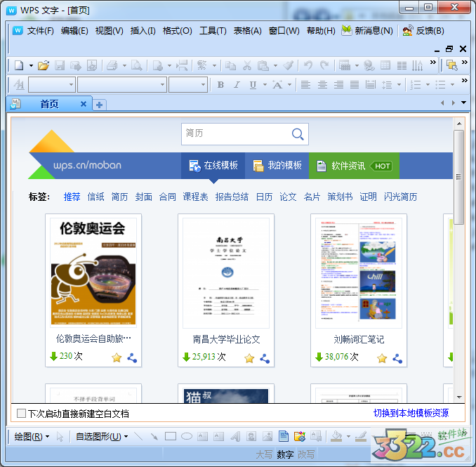Click the 反馈(B) feedback button

coord(423,31)
